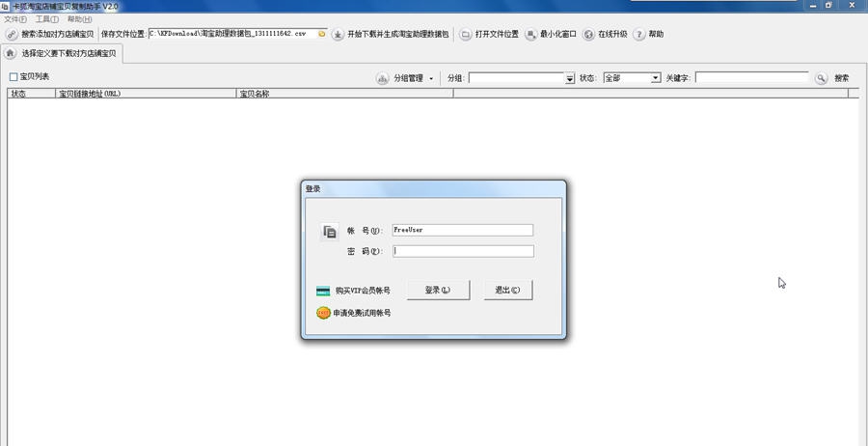868x446 pixels.
Task: Click the magnifier search icon
Action: pyautogui.click(x=821, y=78)
